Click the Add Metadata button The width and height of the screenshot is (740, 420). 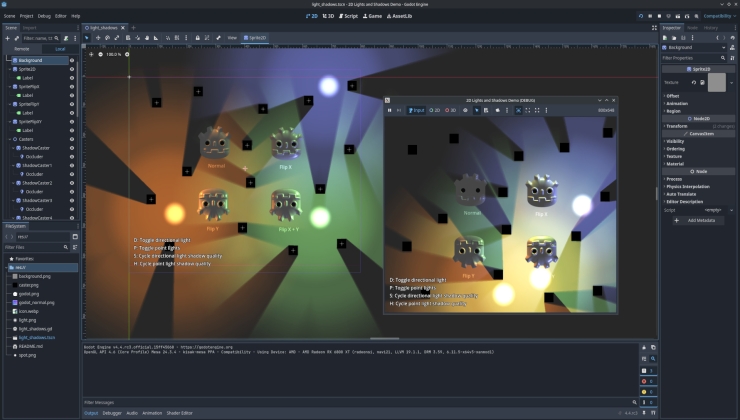[699, 219]
